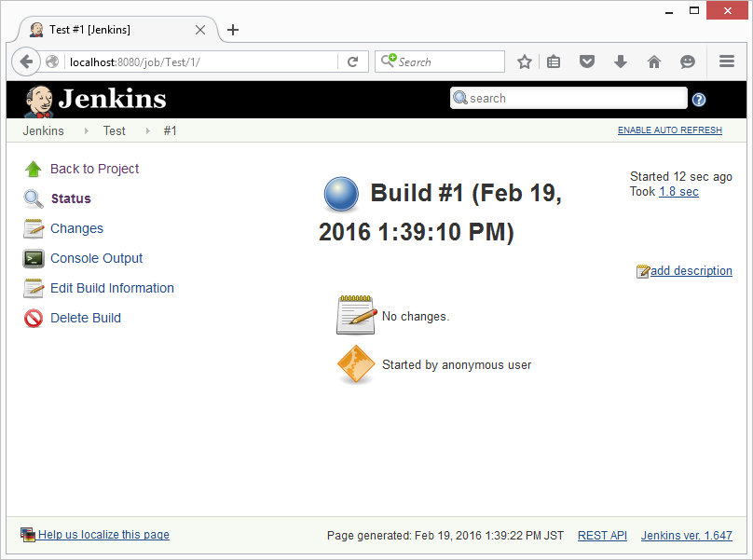
Task: Click the #1 breadcrumb link
Action: click(x=170, y=130)
